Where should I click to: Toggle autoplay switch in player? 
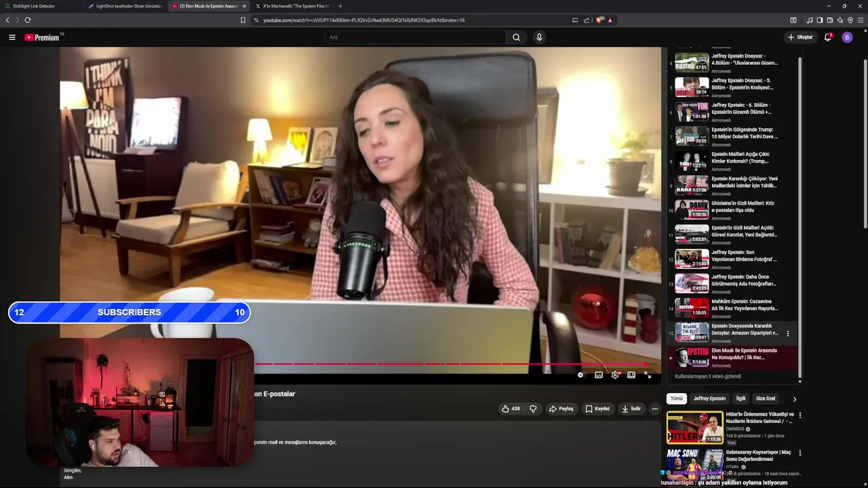pyautogui.click(x=581, y=375)
